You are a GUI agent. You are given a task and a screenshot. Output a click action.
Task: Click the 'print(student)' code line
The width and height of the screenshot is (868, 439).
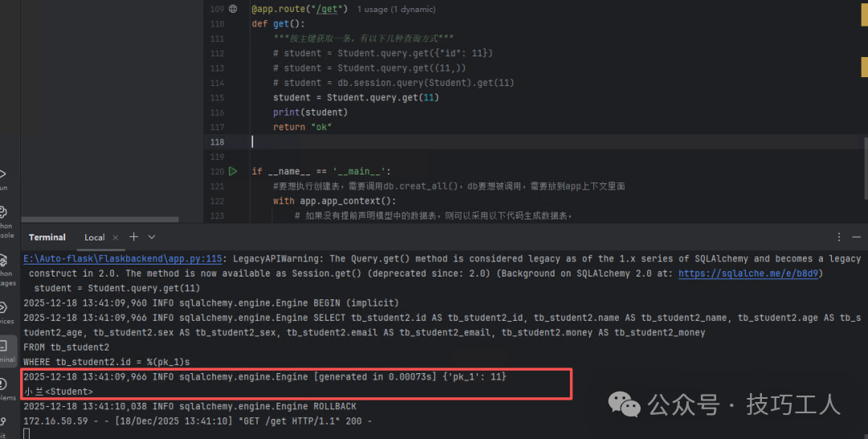click(310, 113)
